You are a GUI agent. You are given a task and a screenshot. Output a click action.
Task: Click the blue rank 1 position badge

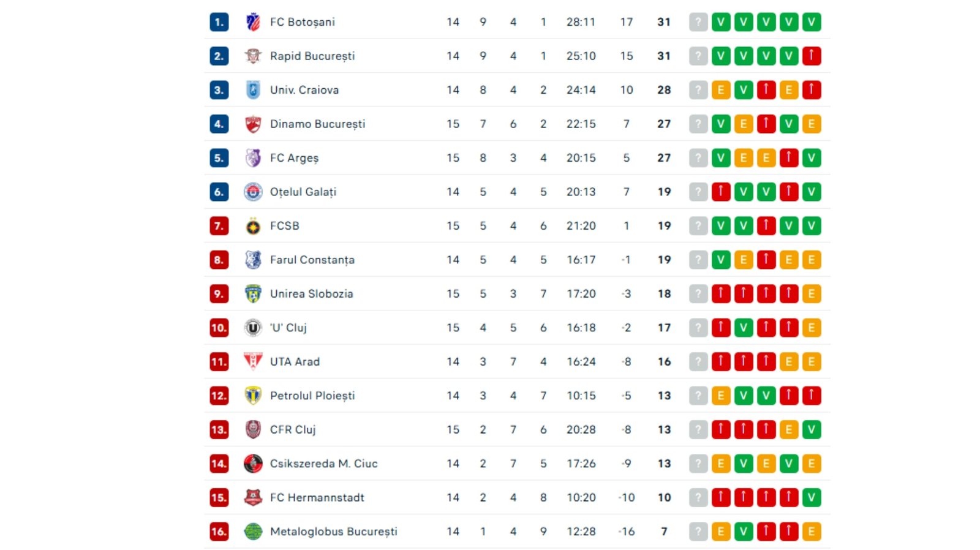point(219,22)
